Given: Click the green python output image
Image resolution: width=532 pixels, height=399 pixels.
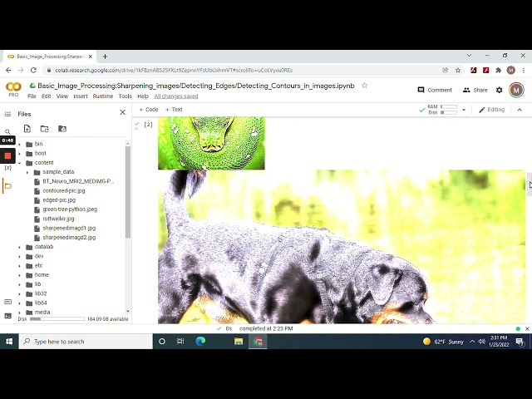Looking at the screenshot, I should pos(211,143).
